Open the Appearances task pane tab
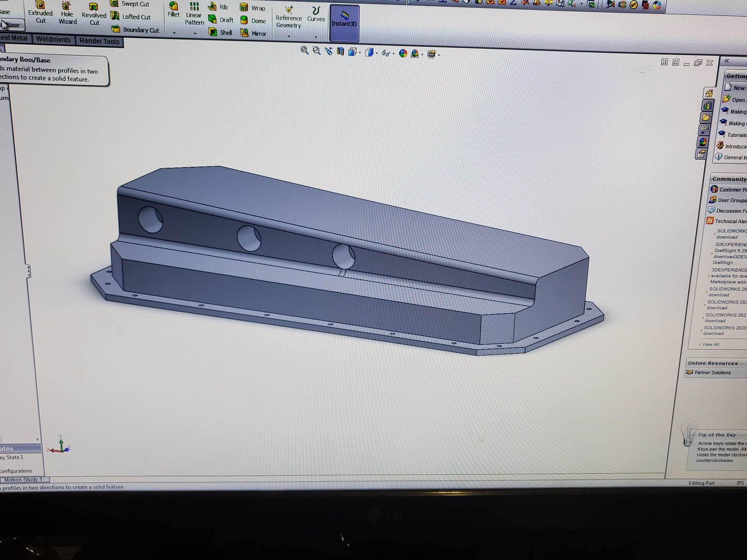 (x=703, y=142)
